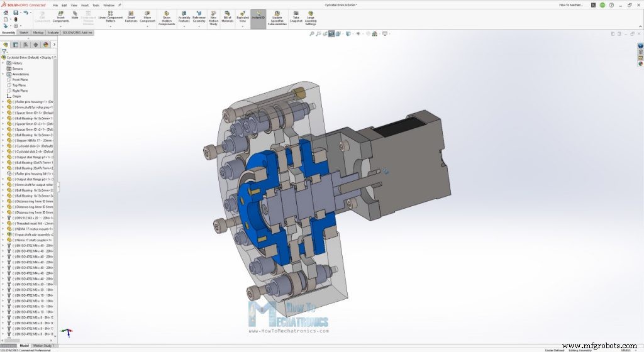Expand the History tree node
The width and height of the screenshot is (644, 352).
[x=4, y=63]
